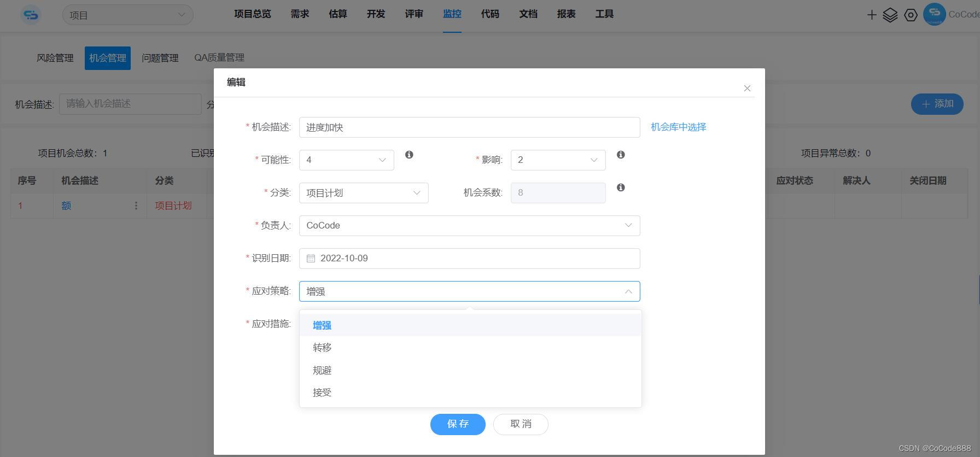The width and height of the screenshot is (980, 457).
Task: Go to 项目总览 in the top navigation
Action: (253, 14)
